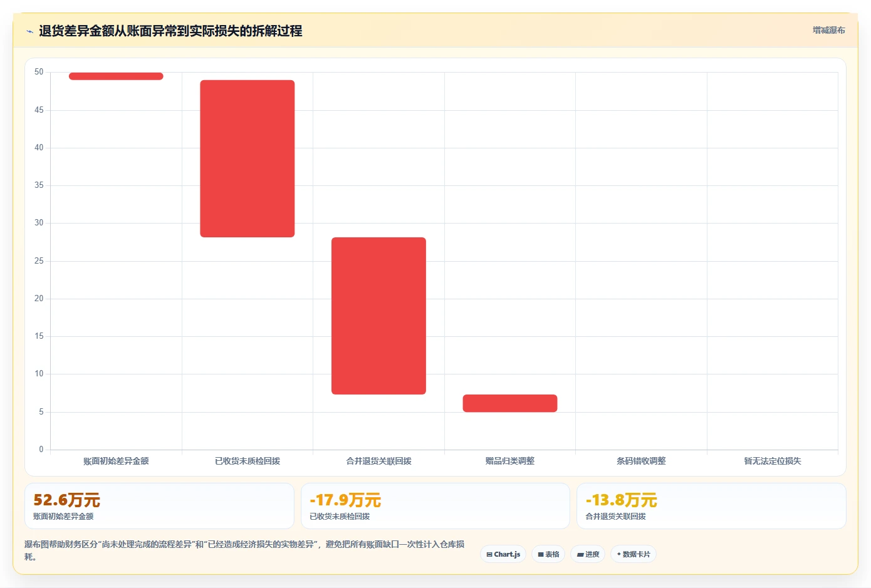The height and width of the screenshot is (588, 871).
Task: Select the 数据卡片 tag chip
Action: point(634,554)
